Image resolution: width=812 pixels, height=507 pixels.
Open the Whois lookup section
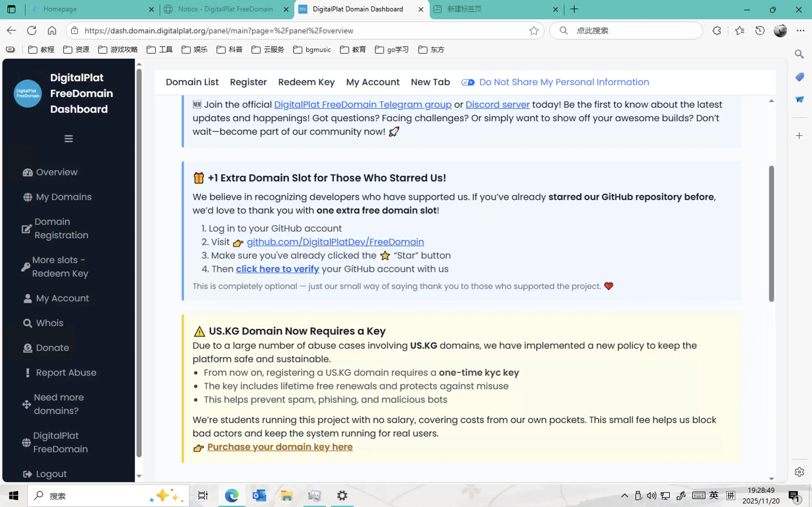[49, 323]
